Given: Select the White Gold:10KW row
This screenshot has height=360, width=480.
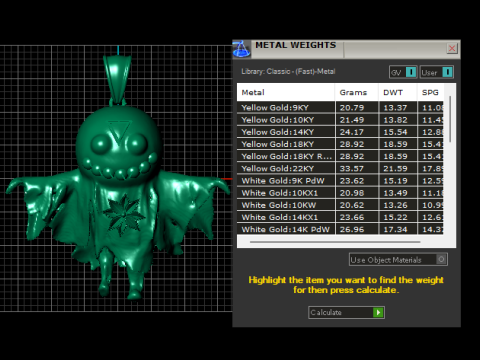Looking at the screenshot, I should (340, 205).
